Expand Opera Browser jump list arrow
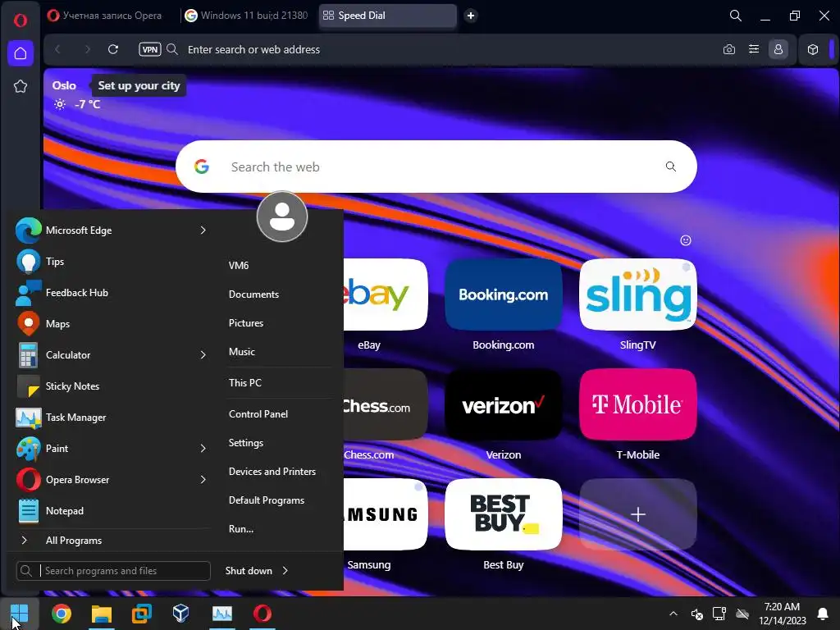 point(203,479)
